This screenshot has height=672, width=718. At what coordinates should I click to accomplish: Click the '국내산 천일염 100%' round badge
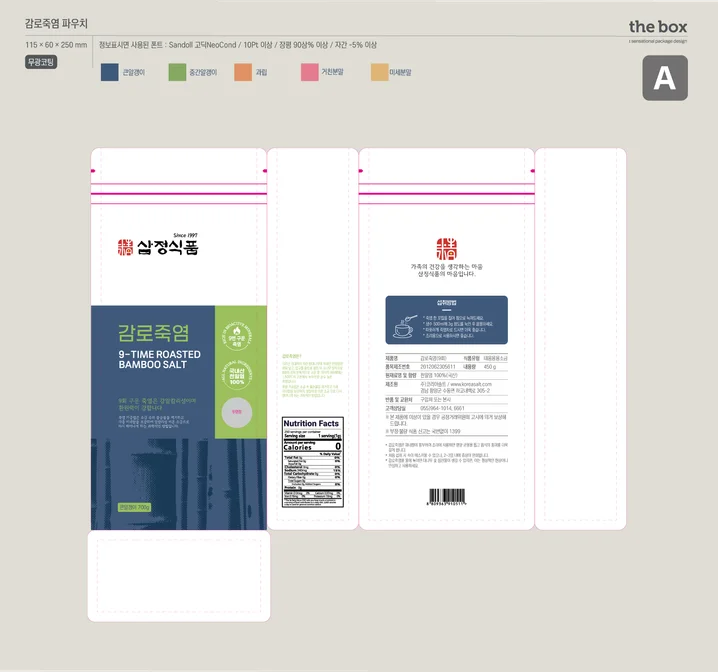(237, 375)
